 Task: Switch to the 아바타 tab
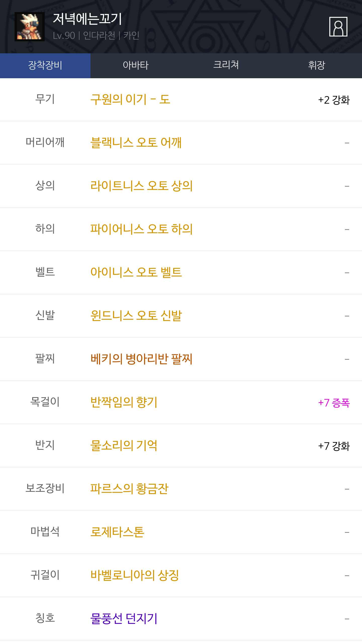(136, 65)
